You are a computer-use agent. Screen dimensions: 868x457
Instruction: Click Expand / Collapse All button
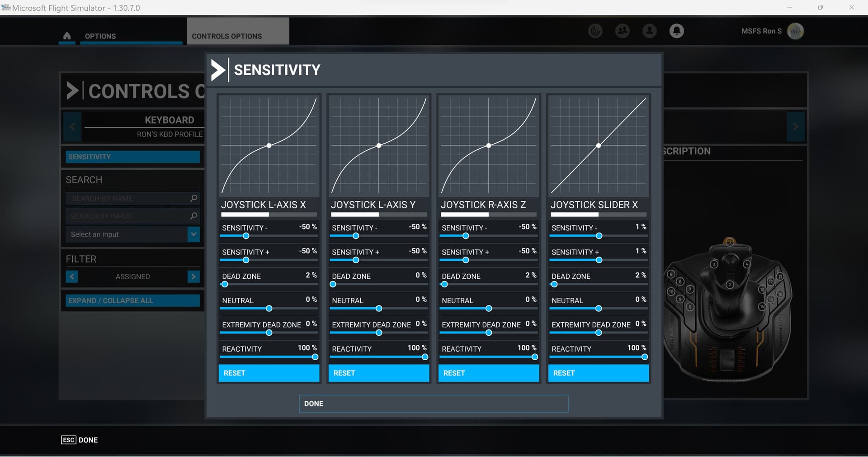pyautogui.click(x=132, y=300)
